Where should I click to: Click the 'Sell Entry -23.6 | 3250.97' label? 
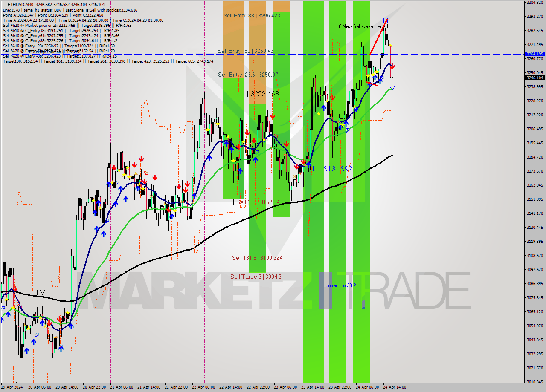pos(248,75)
